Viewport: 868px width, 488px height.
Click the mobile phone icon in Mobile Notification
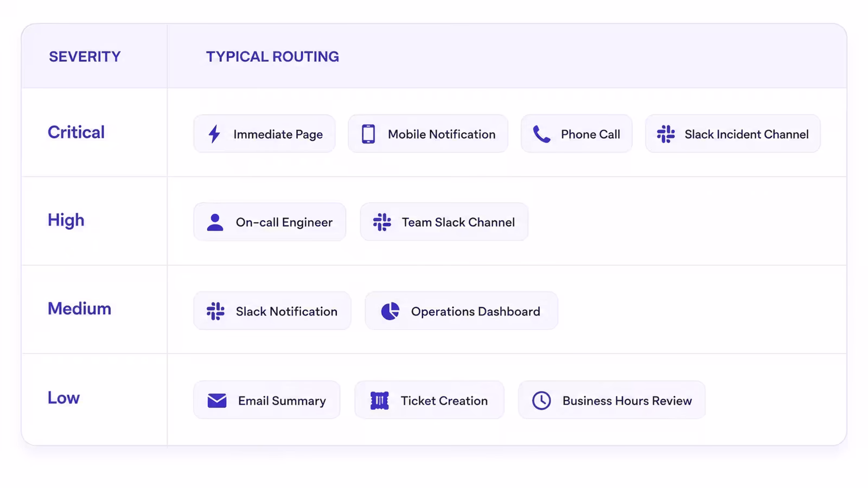coord(368,134)
